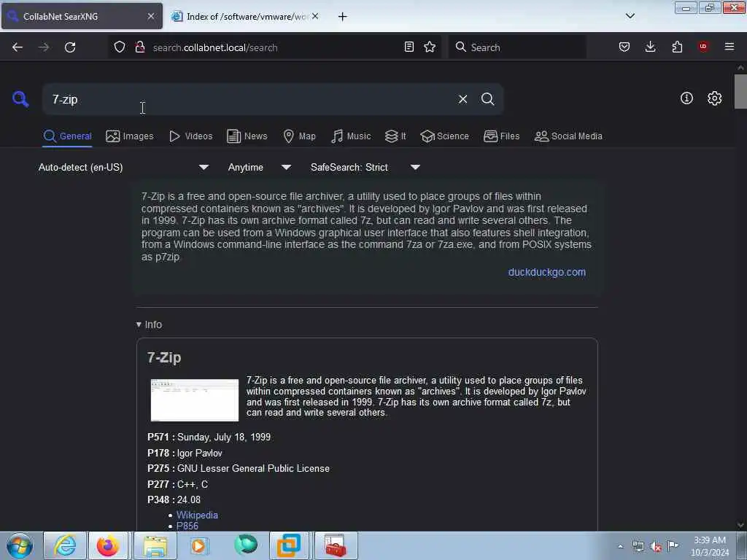The height and width of the screenshot is (560, 747).
Task: Submit the search with the magnifier button
Action: point(488,99)
